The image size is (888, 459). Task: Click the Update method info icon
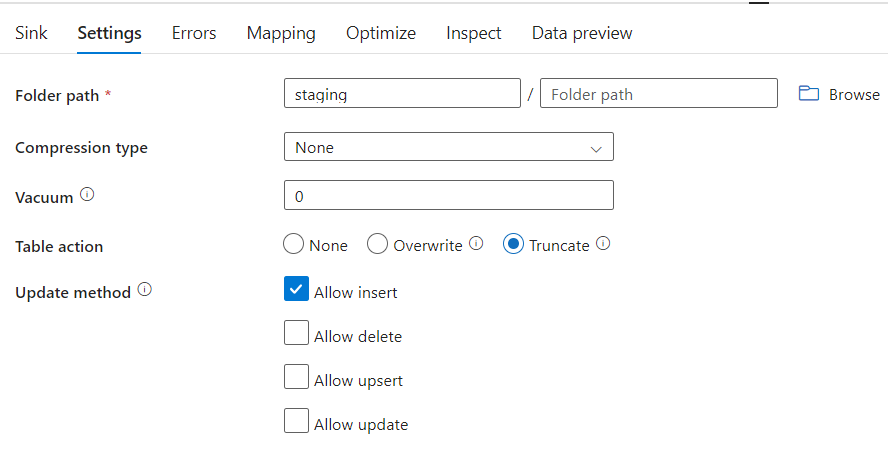point(145,290)
